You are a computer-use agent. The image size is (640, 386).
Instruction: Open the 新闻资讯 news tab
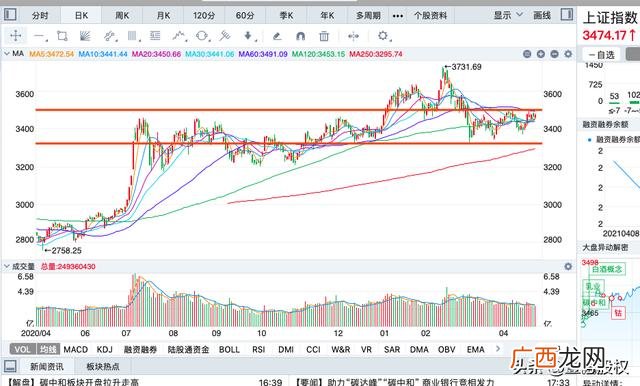point(47,366)
